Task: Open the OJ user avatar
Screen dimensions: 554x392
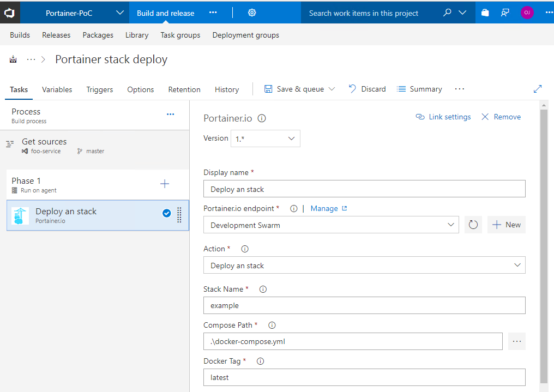Action: pos(527,13)
